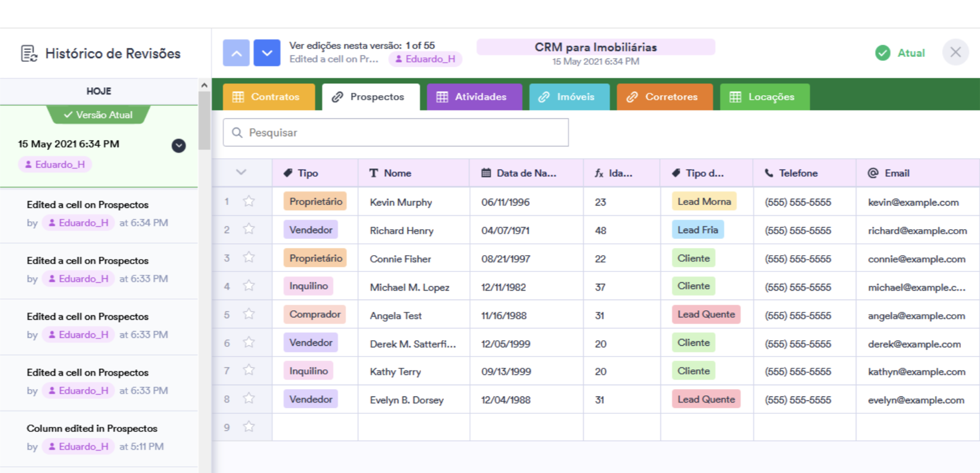This screenshot has width=980, height=473.
Task: Click the Nome column header
Action: (x=413, y=173)
